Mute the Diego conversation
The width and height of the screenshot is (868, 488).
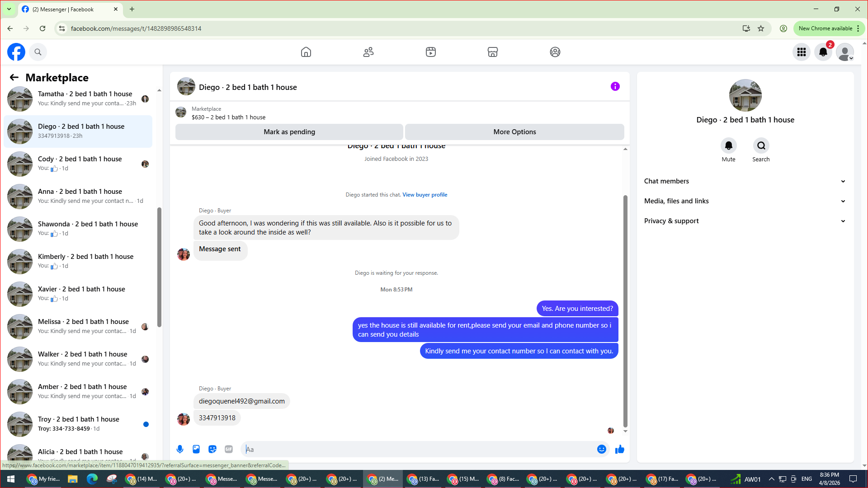(x=728, y=146)
